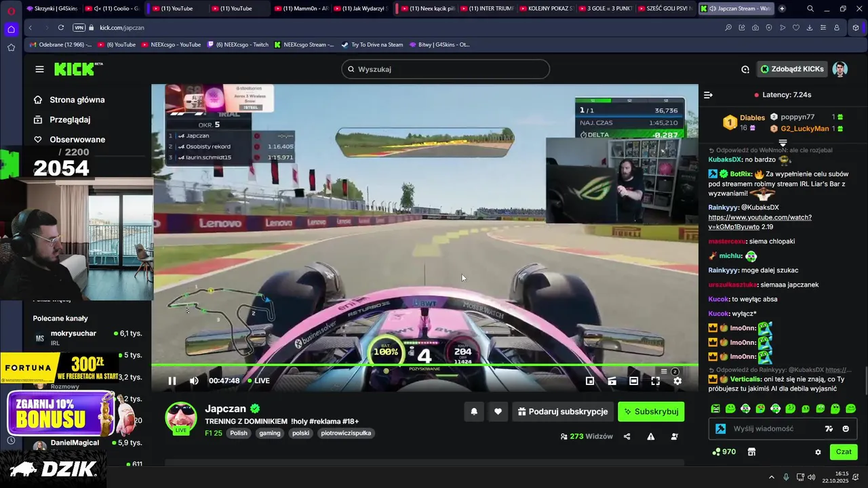The width and height of the screenshot is (868, 488).
Task: Open Try To Drive na Steam bookmark
Action: click(372, 45)
